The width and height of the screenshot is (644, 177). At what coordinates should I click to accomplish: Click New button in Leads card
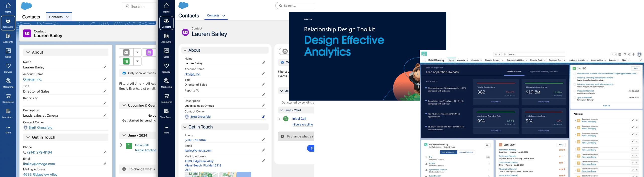pos(561,145)
